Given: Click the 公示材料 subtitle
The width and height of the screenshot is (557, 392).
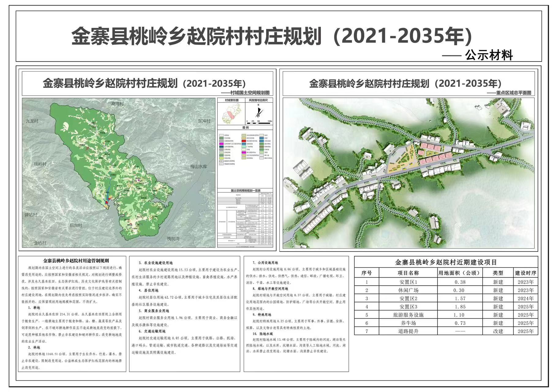Looking at the screenshot, I should click(x=489, y=56).
